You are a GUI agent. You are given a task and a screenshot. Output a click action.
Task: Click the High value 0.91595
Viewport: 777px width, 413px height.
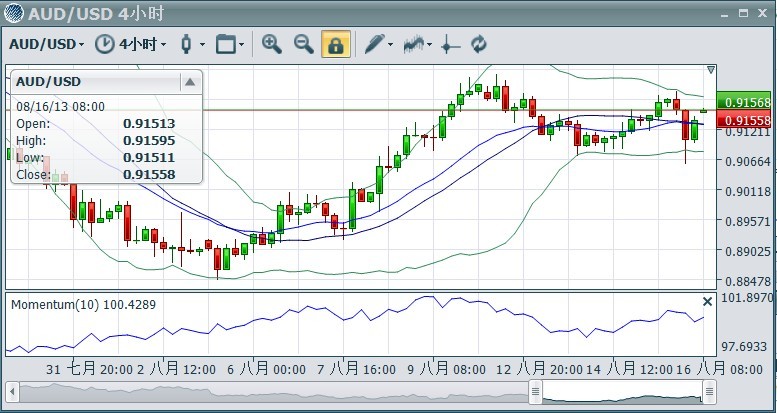click(x=149, y=141)
